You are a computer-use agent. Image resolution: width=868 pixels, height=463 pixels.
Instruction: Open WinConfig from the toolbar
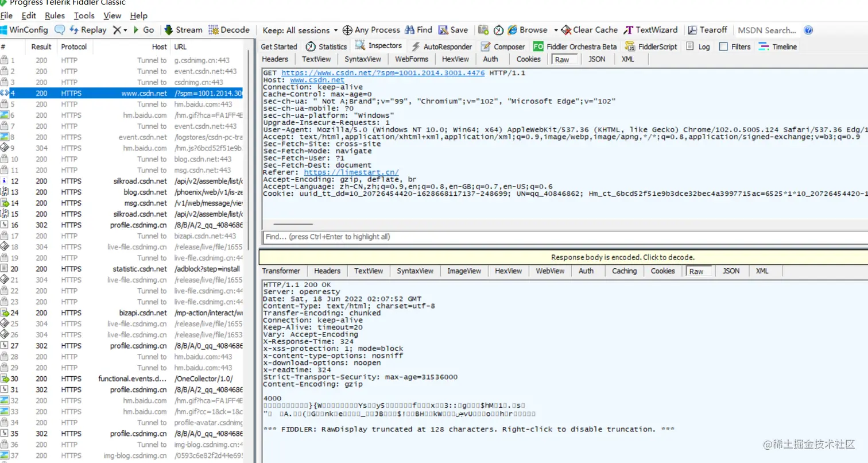tap(24, 30)
